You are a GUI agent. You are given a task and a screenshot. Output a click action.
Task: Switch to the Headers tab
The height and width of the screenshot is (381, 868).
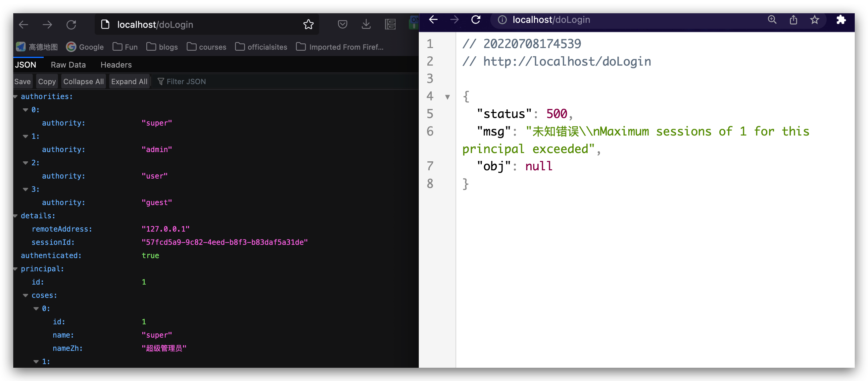[116, 65]
